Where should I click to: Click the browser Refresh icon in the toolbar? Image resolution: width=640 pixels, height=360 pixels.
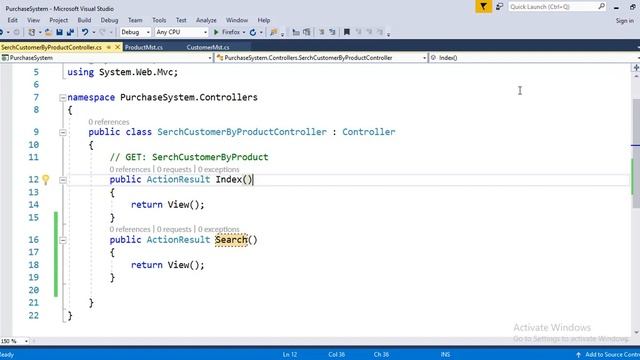coord(253,32)
